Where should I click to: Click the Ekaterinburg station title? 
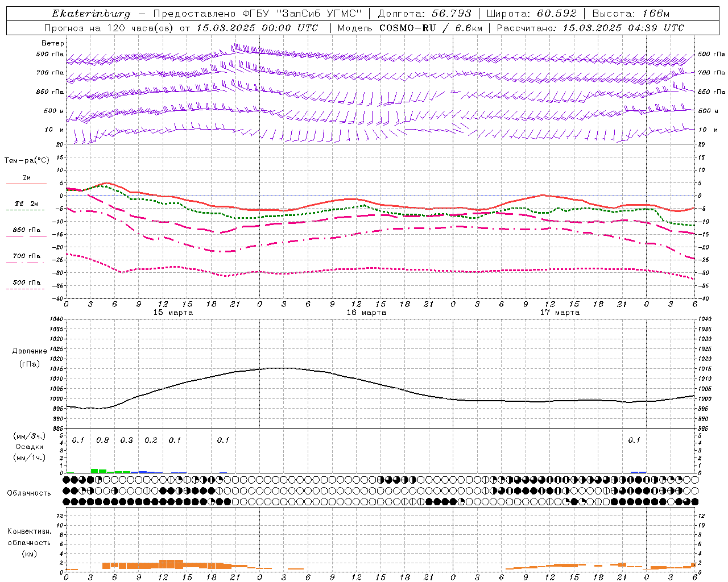pos(91,14)
